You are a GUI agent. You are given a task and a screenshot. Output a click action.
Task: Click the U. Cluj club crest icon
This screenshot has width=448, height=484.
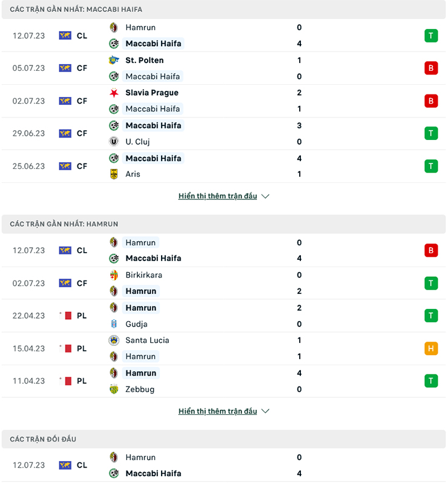tap(114, 141)
